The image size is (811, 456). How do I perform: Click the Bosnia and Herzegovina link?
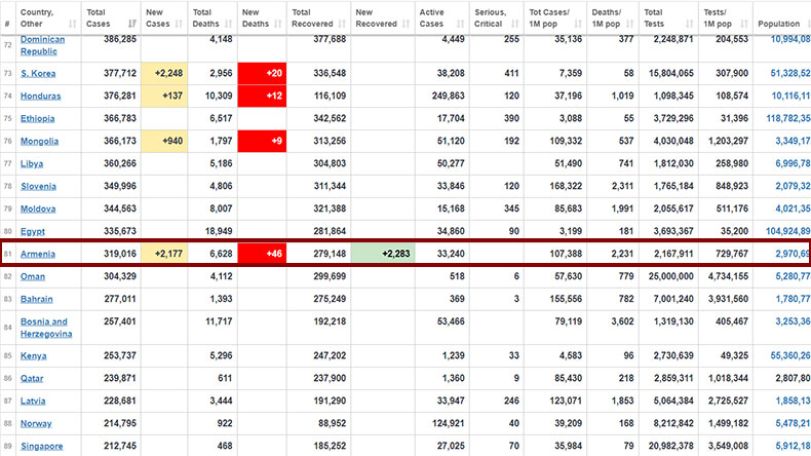click(x=46, y=328)
